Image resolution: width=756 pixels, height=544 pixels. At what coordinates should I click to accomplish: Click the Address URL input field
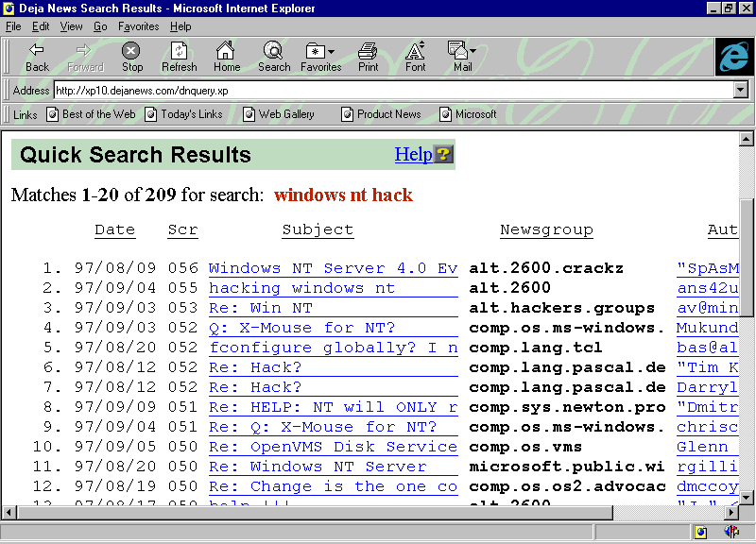tap(392, 91)
